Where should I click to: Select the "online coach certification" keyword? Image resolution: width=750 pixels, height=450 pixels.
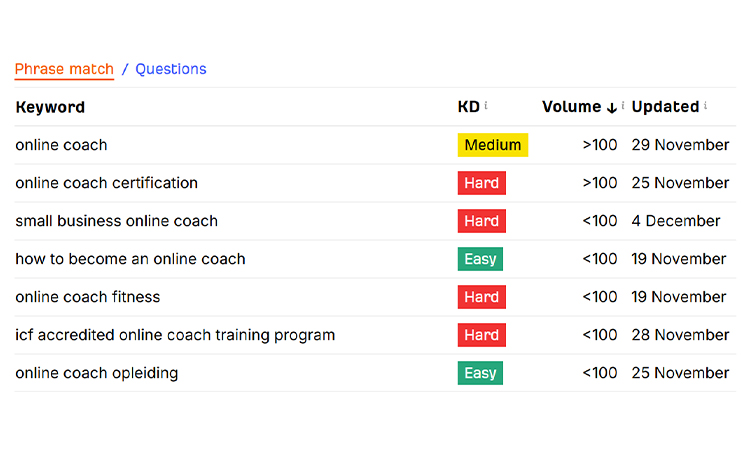[x=106, y=183]
